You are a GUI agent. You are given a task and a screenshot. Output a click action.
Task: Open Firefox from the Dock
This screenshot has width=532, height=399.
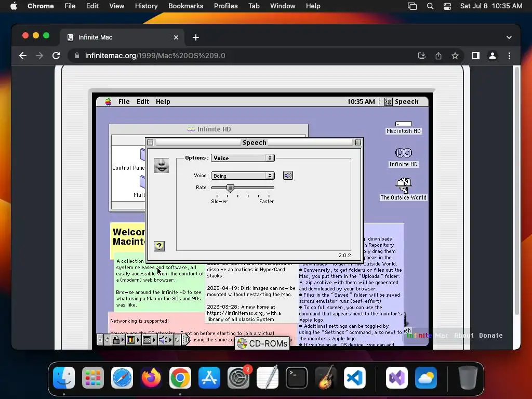[151, 378]
